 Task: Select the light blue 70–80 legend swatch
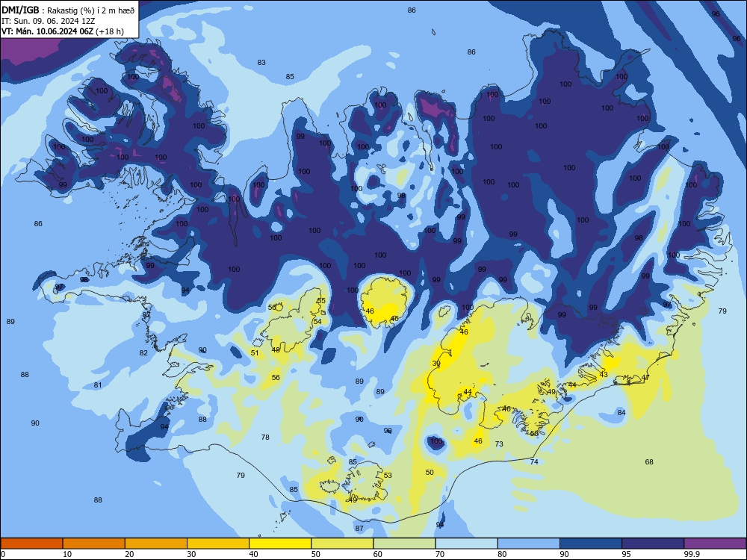466,544
